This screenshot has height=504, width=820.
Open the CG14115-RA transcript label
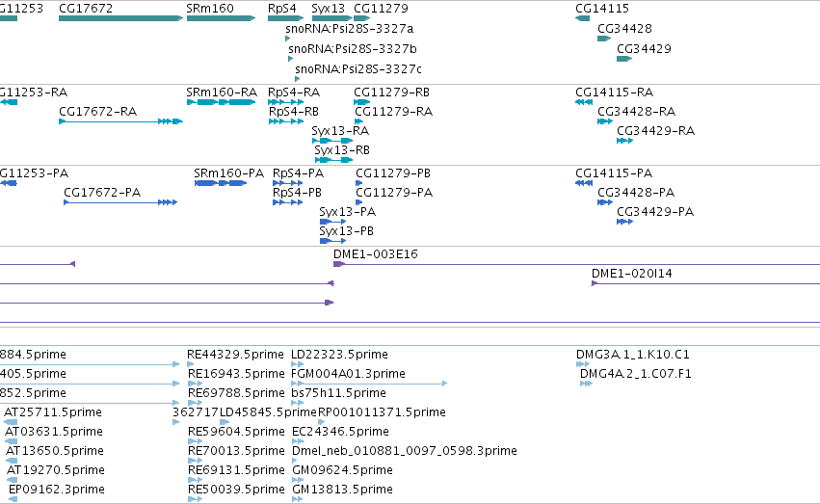tap(615, 92)
